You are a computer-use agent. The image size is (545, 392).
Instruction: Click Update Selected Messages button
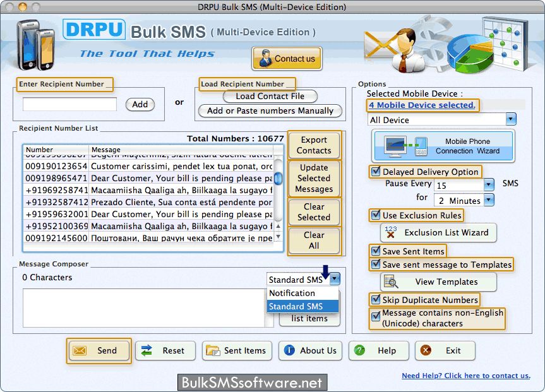[314, 178]
